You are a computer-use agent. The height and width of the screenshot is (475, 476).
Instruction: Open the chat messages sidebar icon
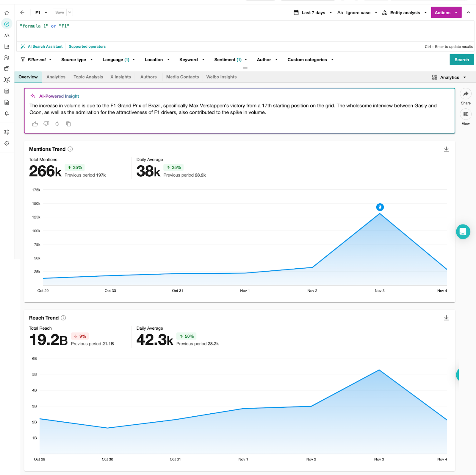click(7, 69)
